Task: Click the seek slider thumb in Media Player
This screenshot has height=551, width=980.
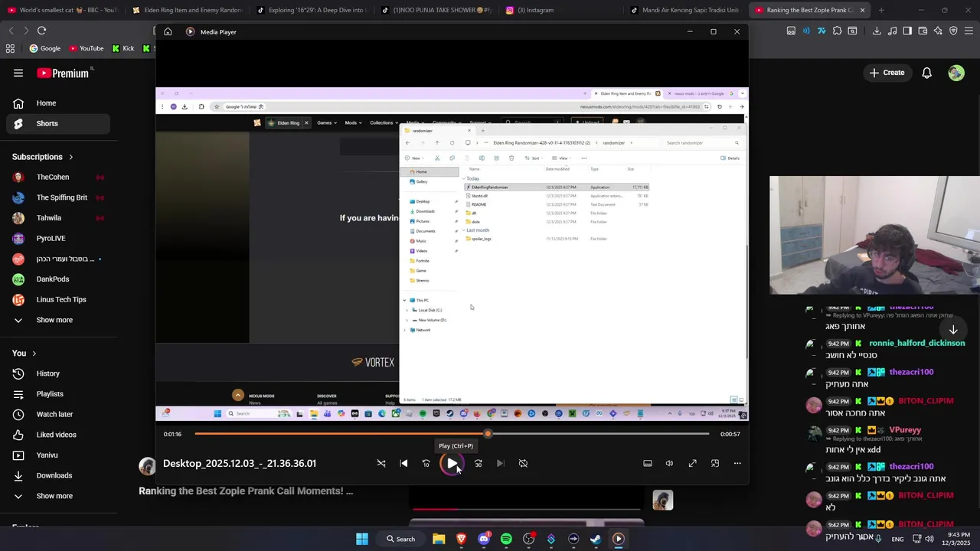Action: pos(488,434)
